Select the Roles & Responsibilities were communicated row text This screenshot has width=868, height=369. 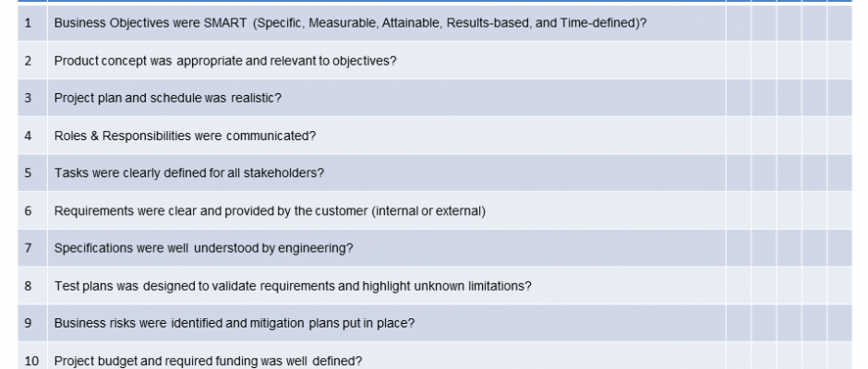(185, 136)
